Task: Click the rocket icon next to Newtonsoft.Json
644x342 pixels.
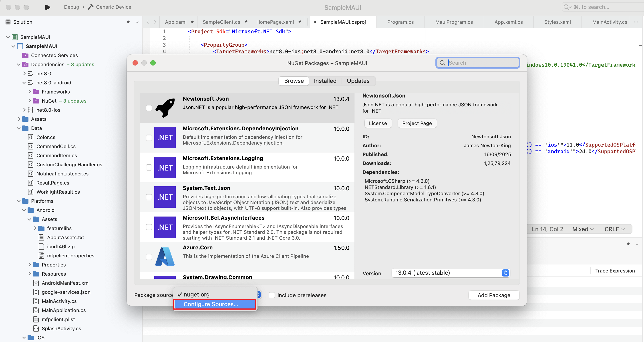Action: click(x=165, y=107)
